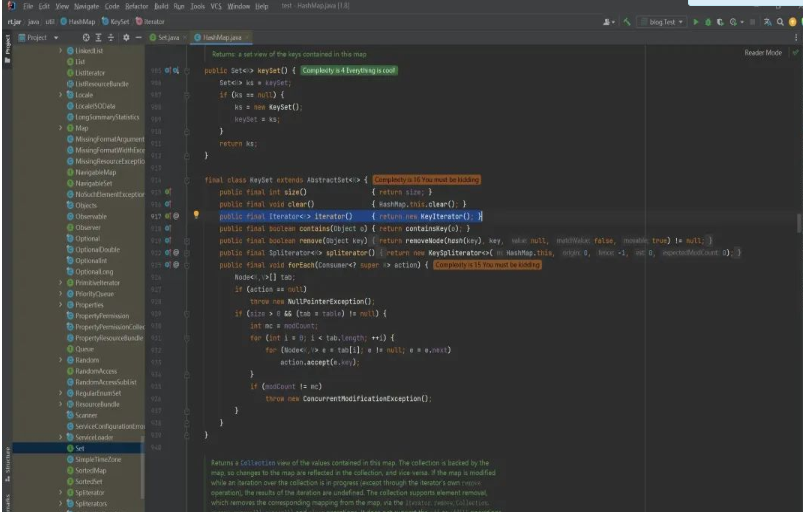Open the File menu

coord(28,6)
